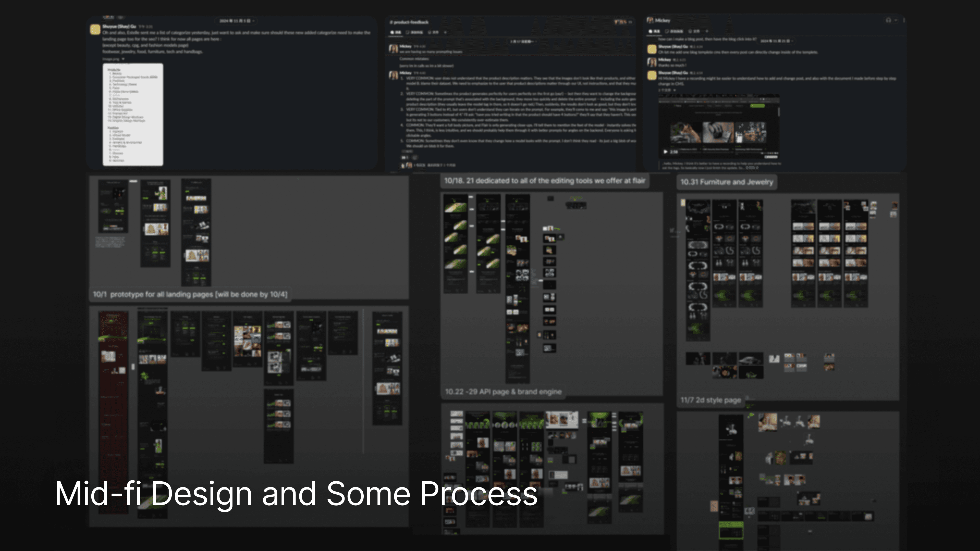Image resolution: width=980 pixels, height=551 pixels.
Task: Open the categories list image thumbnail
Action: pos(133,114)
